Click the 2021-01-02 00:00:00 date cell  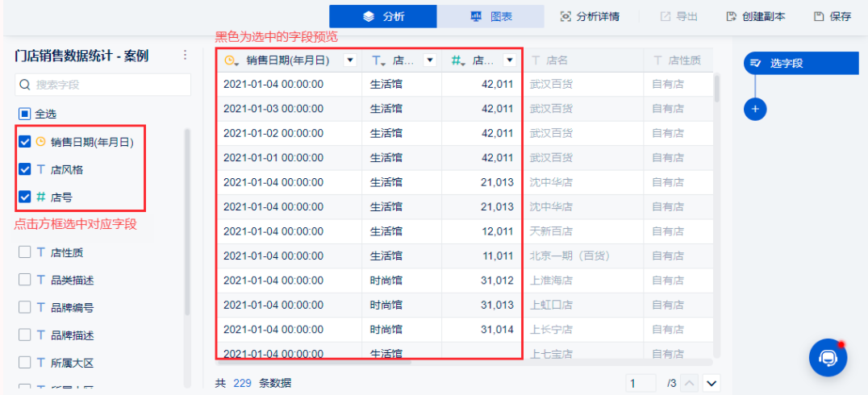tap(289, 133)
